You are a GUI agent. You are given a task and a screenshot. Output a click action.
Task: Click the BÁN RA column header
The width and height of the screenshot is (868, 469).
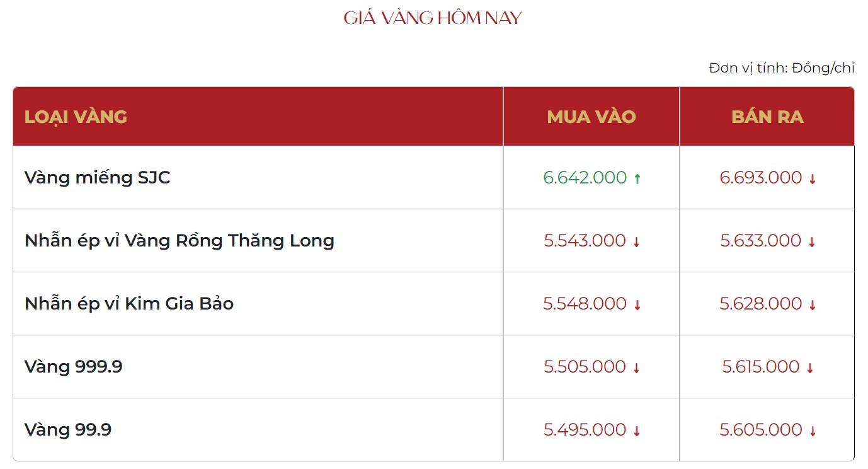767,117
